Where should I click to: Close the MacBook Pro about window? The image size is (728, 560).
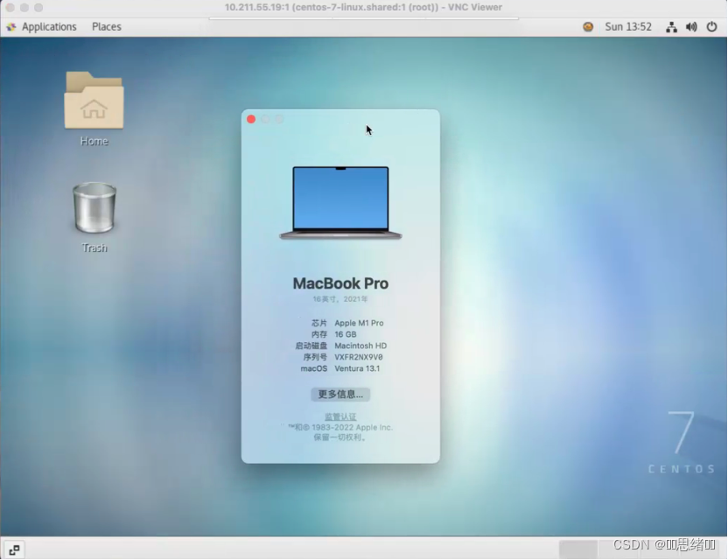coord(251,119)
